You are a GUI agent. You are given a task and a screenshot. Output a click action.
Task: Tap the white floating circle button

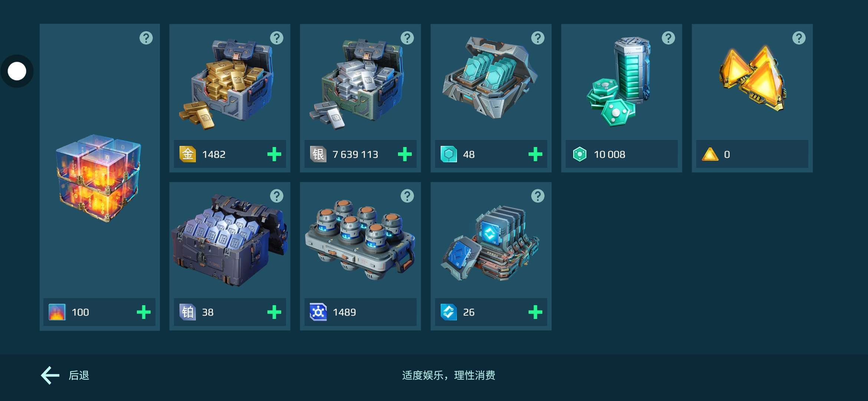click(17, 71)
